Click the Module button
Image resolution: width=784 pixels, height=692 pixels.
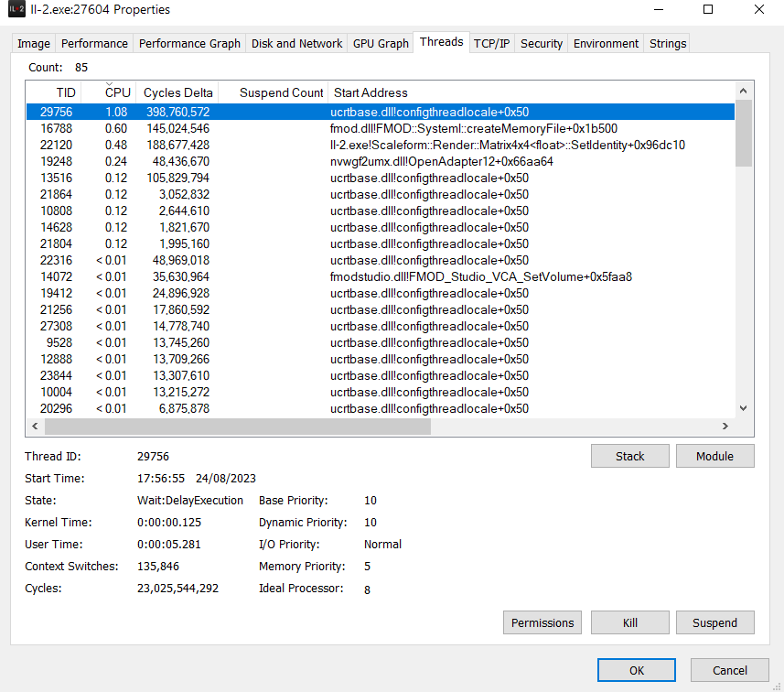pyautogui.click(x=715, y=457)
